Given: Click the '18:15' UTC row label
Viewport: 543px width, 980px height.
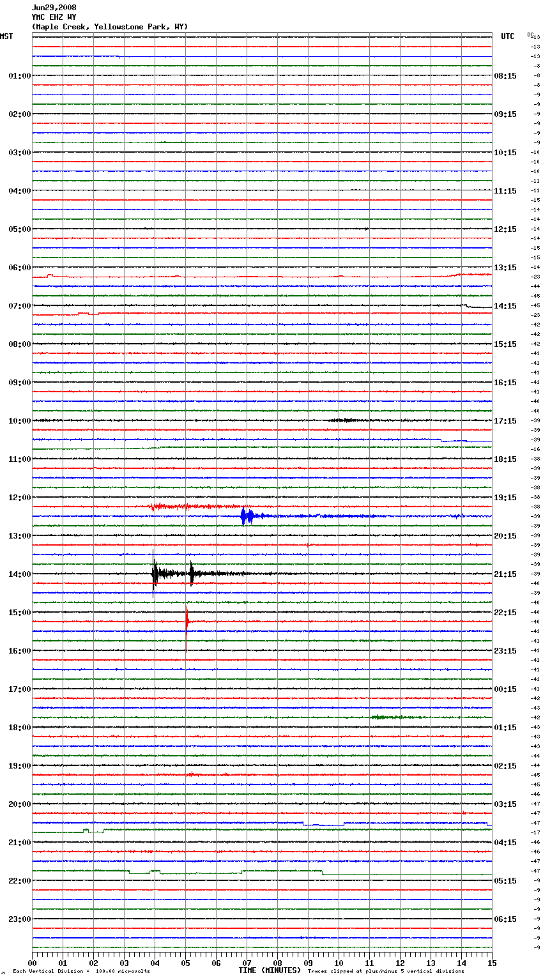Looking at the screenshot, I should click(x=505, y=459).
